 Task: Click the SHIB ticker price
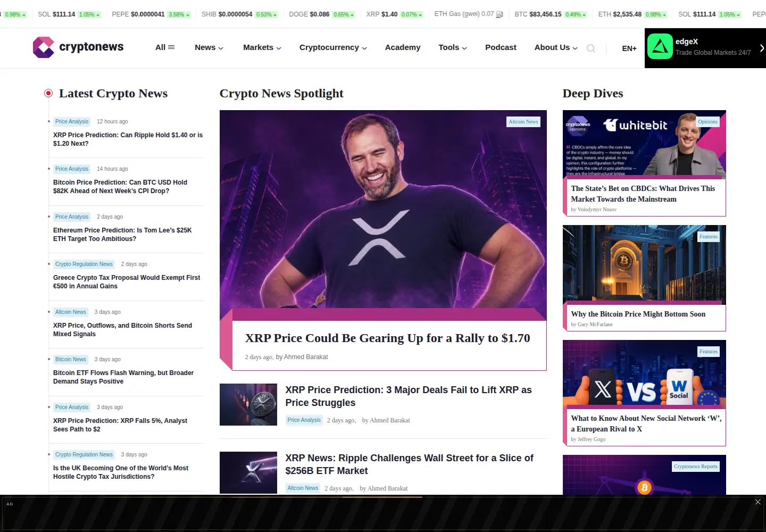[x=236, y=14]
